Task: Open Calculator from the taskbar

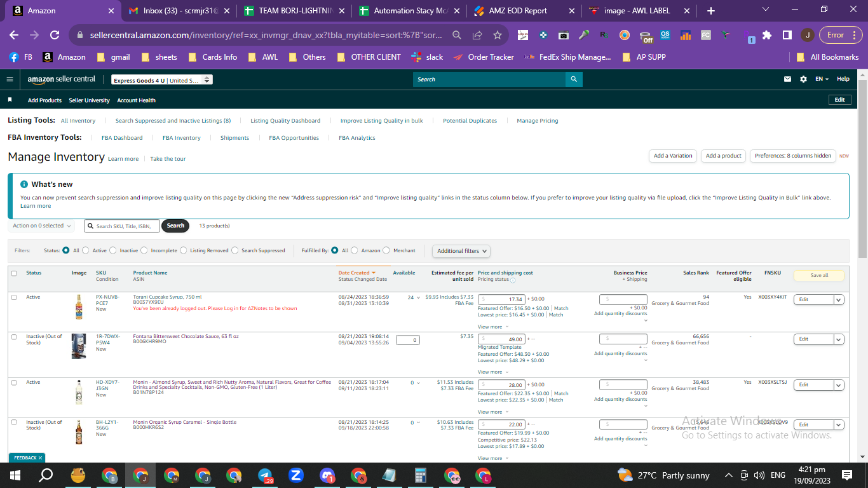Action: (420, 475)
